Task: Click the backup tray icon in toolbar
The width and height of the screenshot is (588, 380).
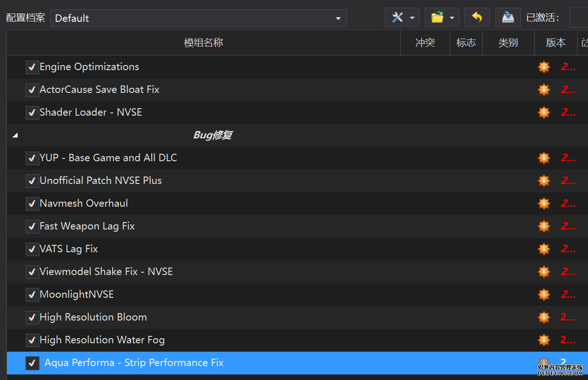Action: coord(508,18)
